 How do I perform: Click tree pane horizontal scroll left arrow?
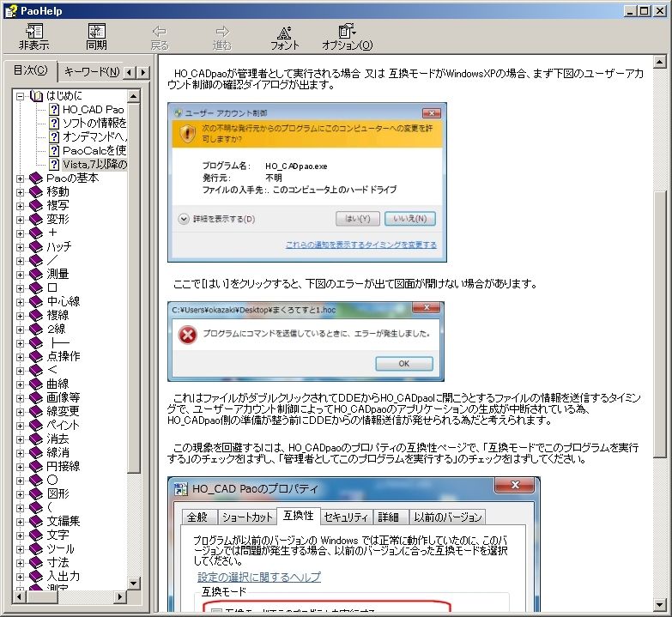coord(19,596)
